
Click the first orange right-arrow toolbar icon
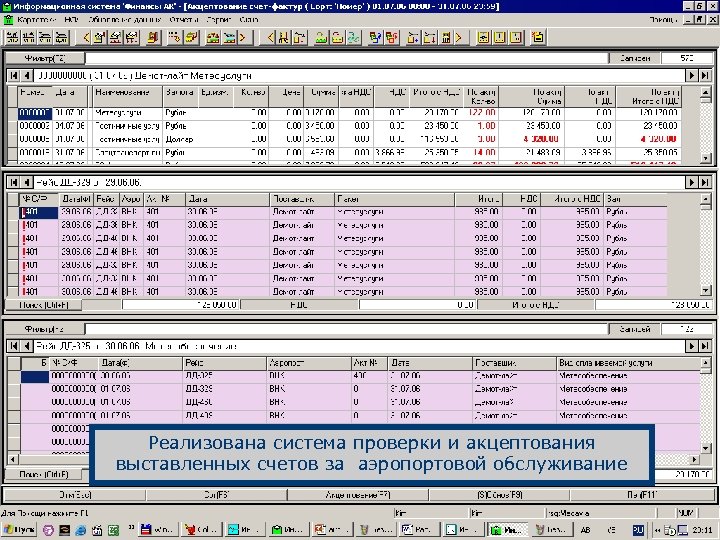[242, 37]
